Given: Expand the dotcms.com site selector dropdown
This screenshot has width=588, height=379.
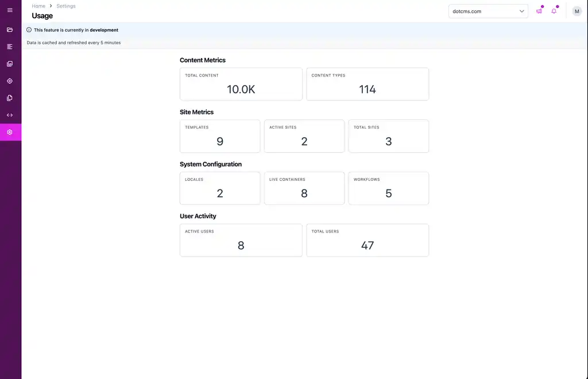Looking at the screenshot, I should 488,11.
